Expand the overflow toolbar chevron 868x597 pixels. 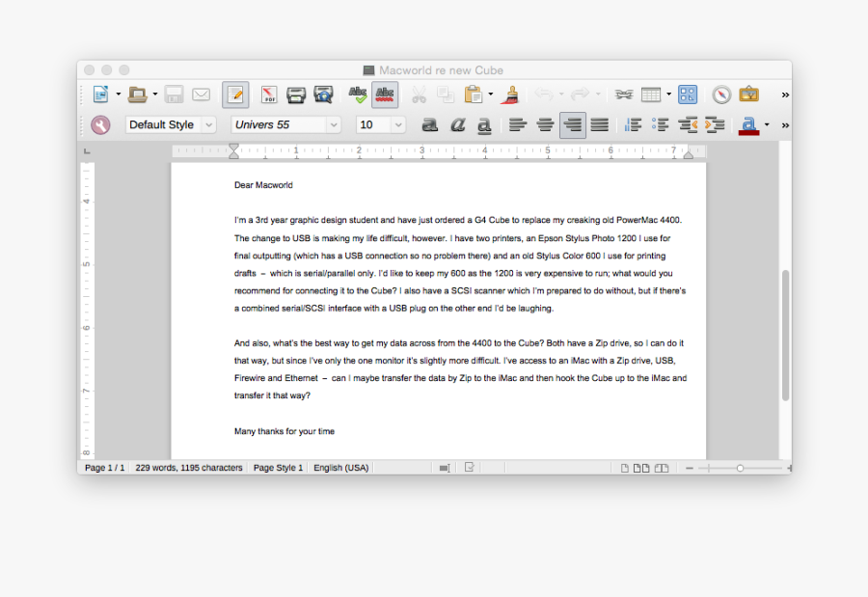tap(784, 94)
